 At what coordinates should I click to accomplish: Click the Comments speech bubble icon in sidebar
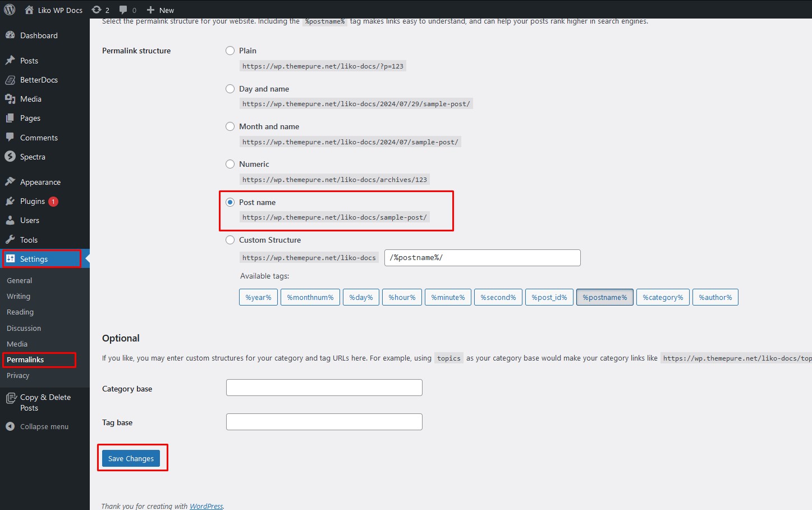click(x=10, y=137)
